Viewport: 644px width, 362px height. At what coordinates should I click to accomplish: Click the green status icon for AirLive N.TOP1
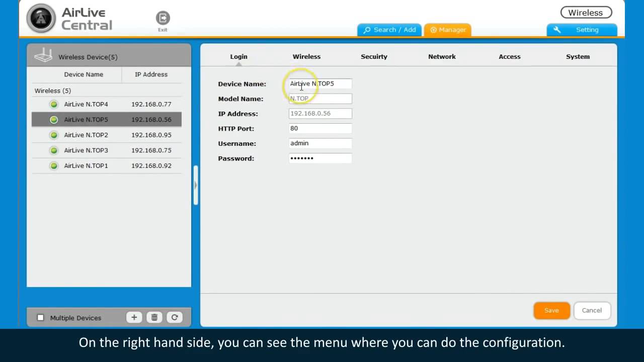(54, 166)
